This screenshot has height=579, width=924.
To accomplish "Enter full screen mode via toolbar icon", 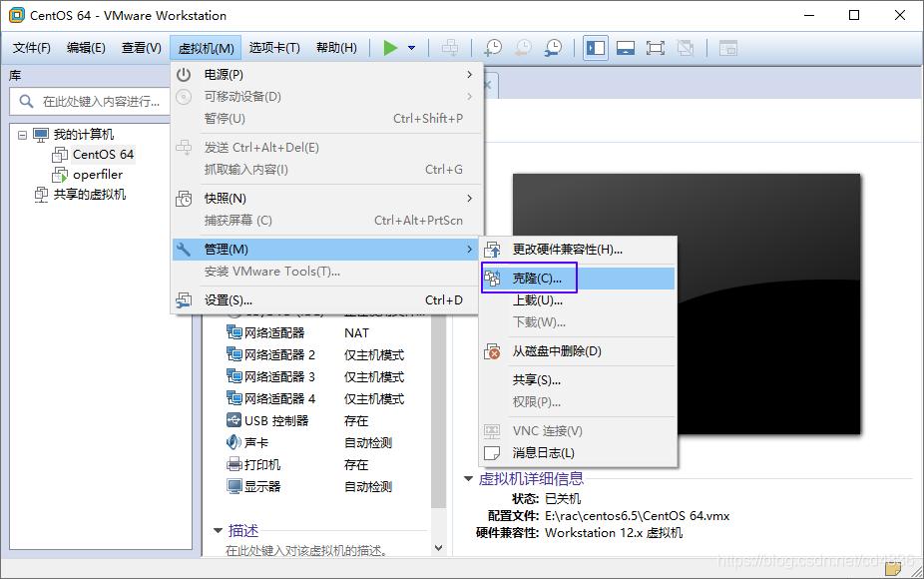I will (654, 47).
